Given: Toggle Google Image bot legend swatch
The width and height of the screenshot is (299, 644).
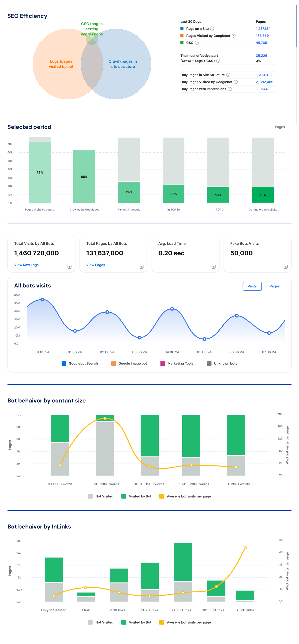Looking at the screenshot, I should pos(114,364).
